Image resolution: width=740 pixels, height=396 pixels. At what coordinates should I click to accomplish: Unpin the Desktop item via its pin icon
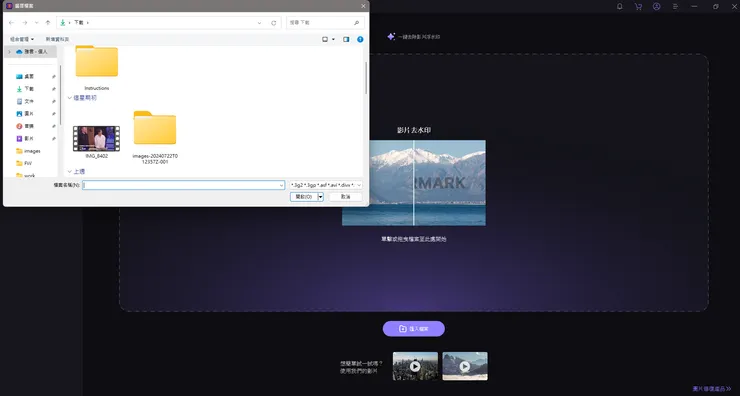53,76
